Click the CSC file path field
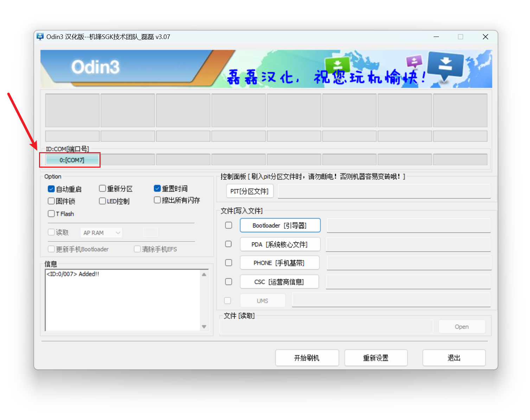This screenshot has height=420, width=530. tap(408, 282)
